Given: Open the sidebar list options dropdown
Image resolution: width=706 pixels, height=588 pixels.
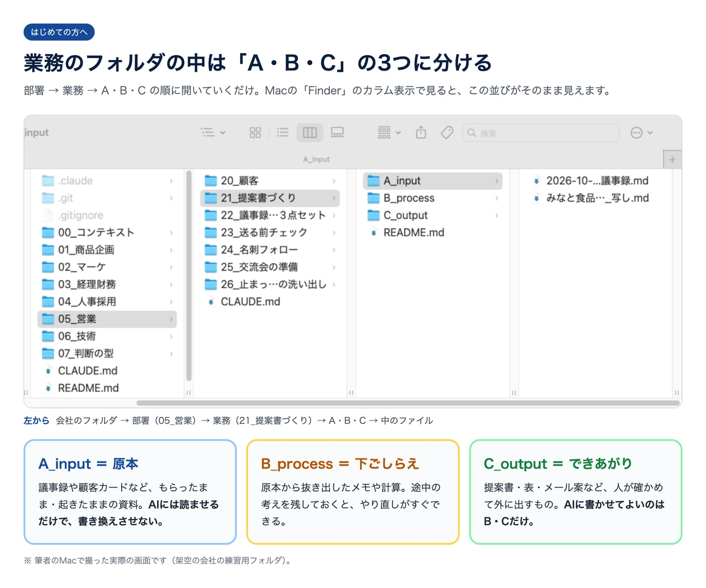Looking at the screenshot, I should [x=213, y=133].
